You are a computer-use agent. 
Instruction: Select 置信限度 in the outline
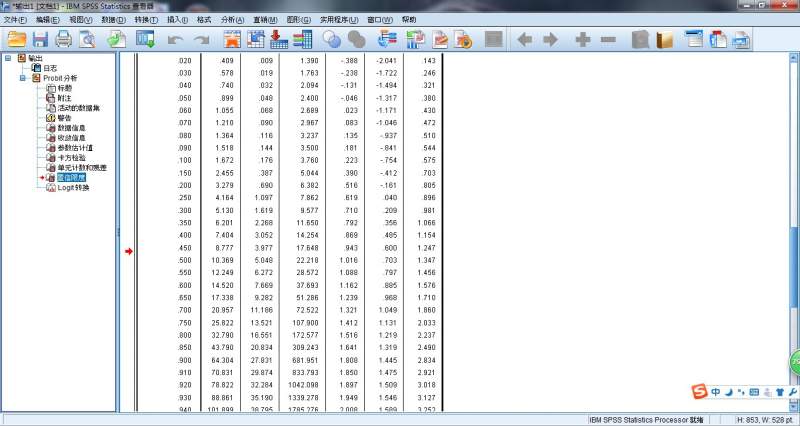pos(71,178)
